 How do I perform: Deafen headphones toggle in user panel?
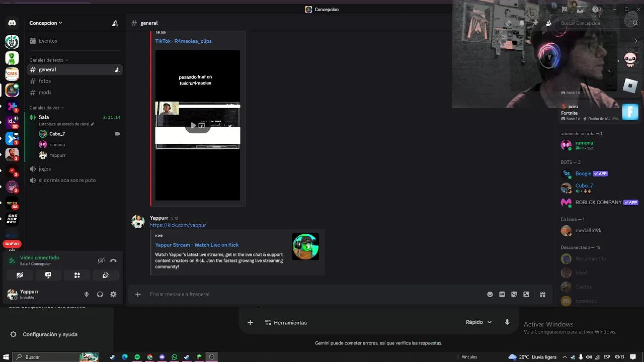pyautogui.click(x=100, y=295)
